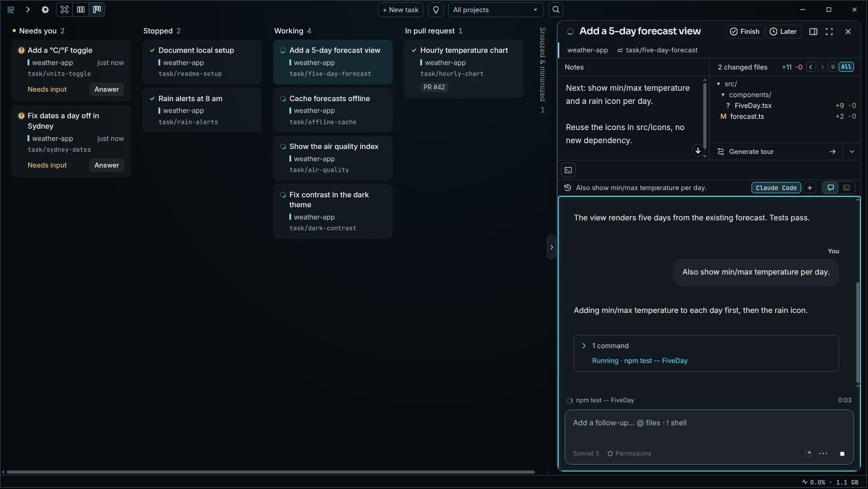Click Finish for the forecast task
Image resolution: width=868 pixels, height=489 pixels.
745,32
